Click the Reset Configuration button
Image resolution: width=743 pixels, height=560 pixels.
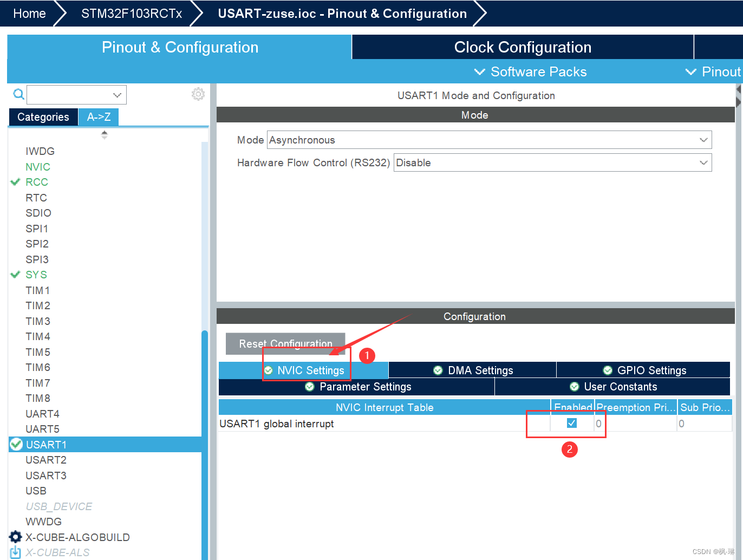point(285,344)
